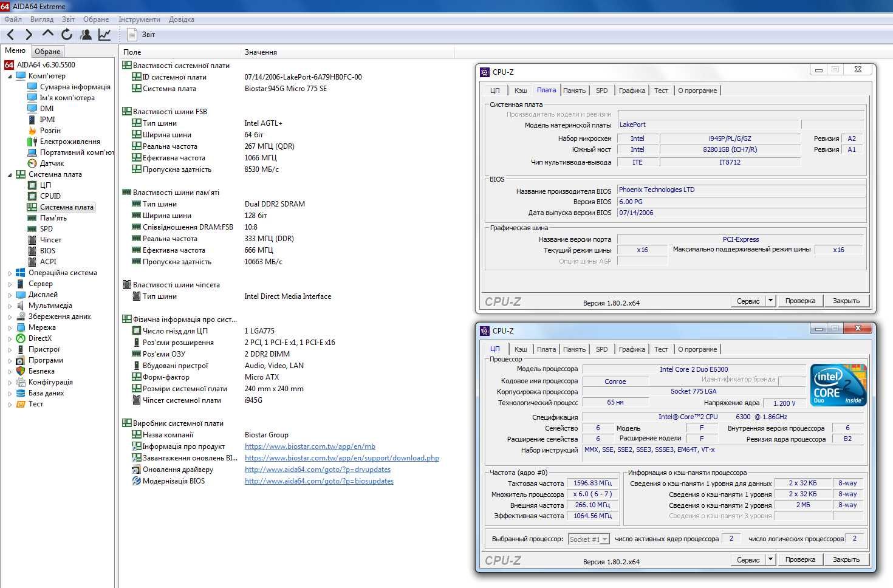Select CPUID in the tree
The image size is (893, 588).
50,196
